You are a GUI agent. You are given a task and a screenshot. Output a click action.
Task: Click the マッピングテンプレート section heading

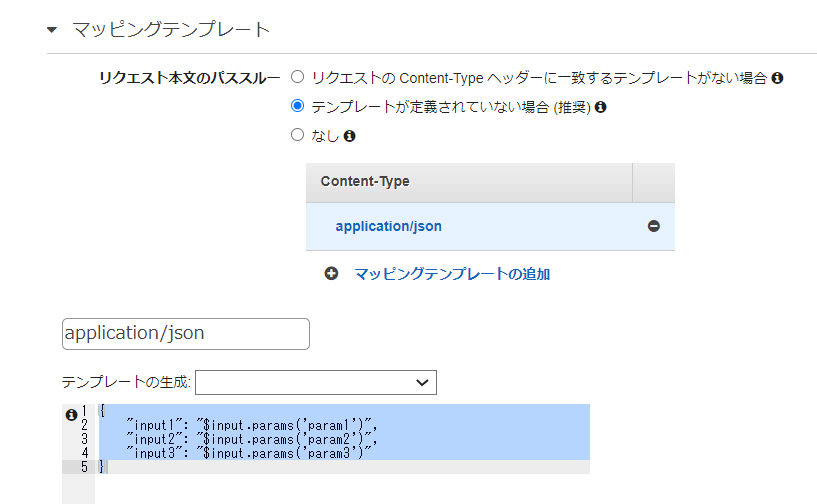(171, 30)
